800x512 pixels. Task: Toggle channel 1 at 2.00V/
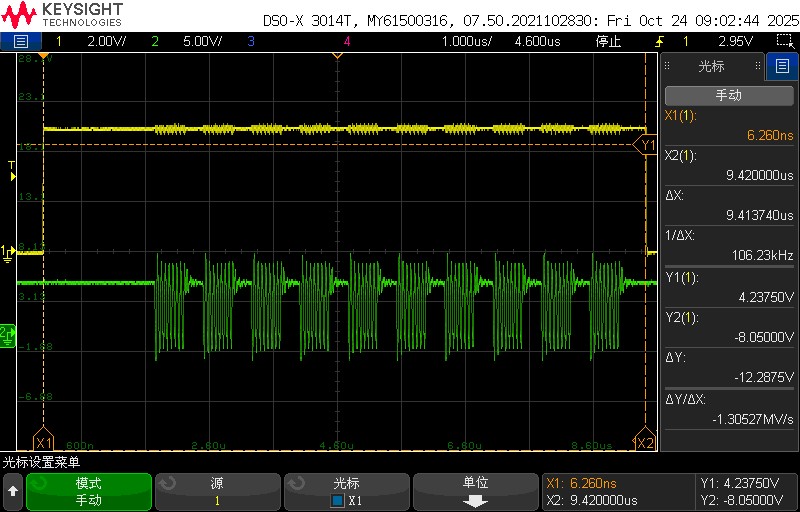(92, 42)
